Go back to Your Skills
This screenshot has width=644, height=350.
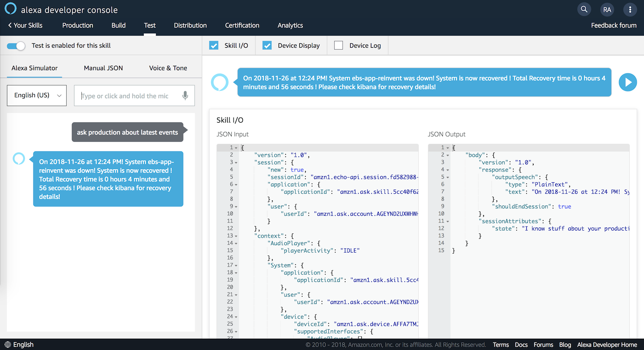point(25,25)
